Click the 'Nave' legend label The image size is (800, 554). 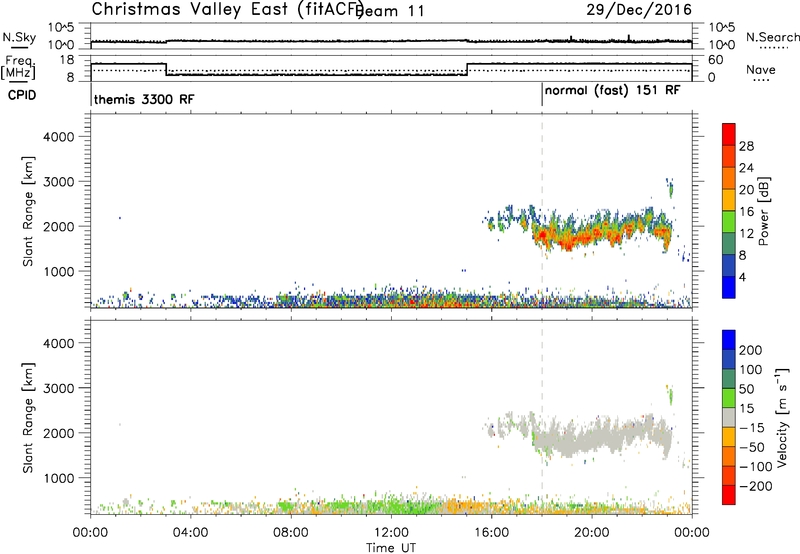[761, 70]
